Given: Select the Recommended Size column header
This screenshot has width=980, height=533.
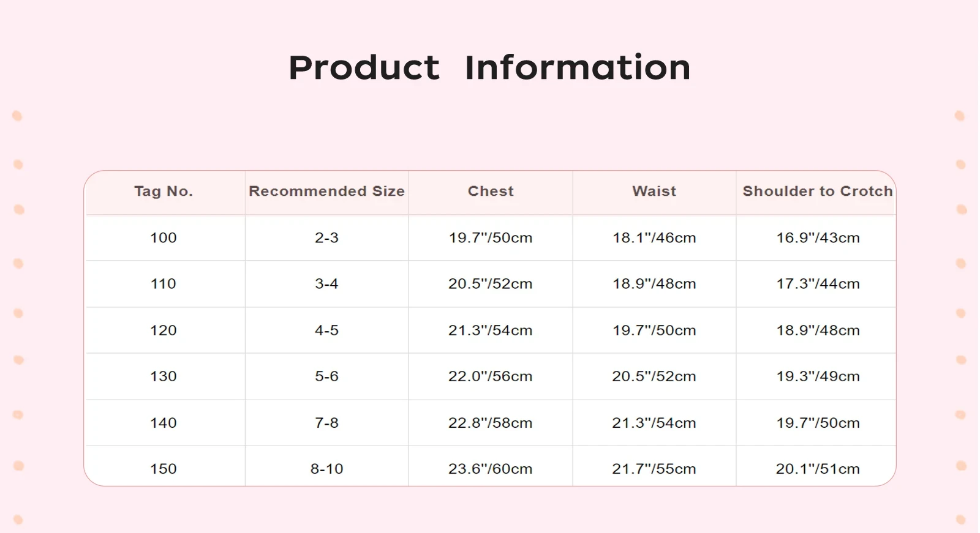Looking at the screenshot, I should 326,192.
